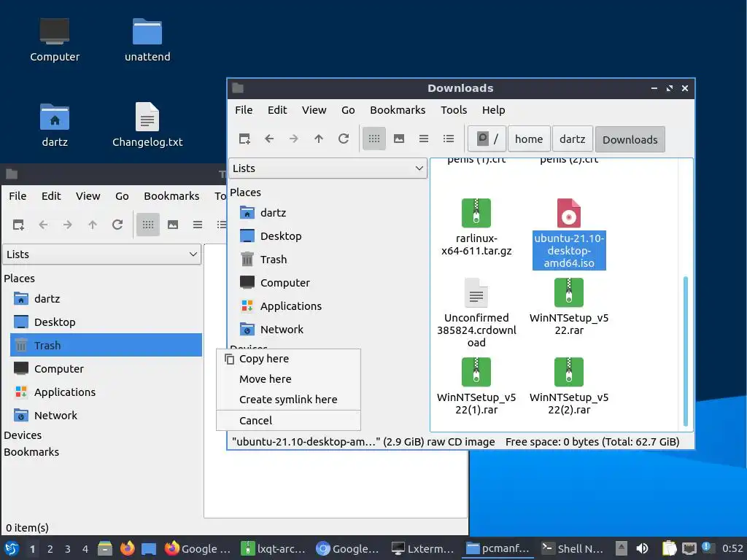747x560 pixels.
Task: Open View menu in Trash window
Action: pos(88,196)
